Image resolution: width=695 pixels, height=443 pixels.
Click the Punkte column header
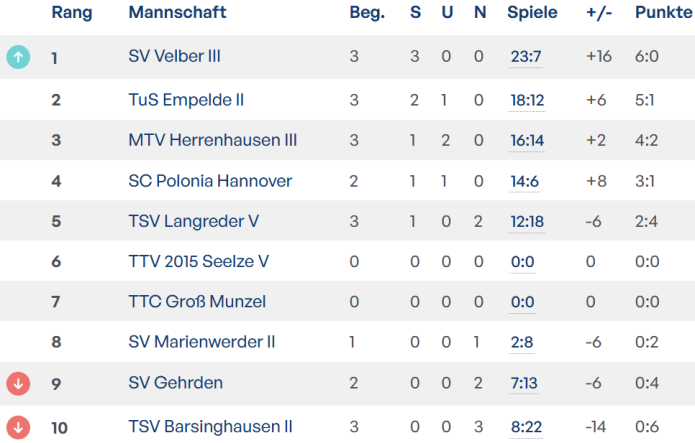coord(663,13)
